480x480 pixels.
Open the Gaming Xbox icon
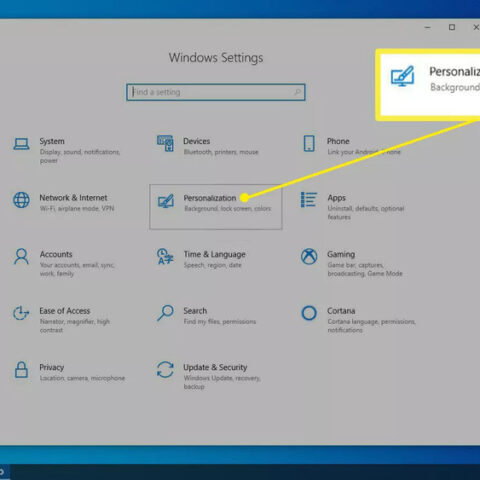pos(309,256)
